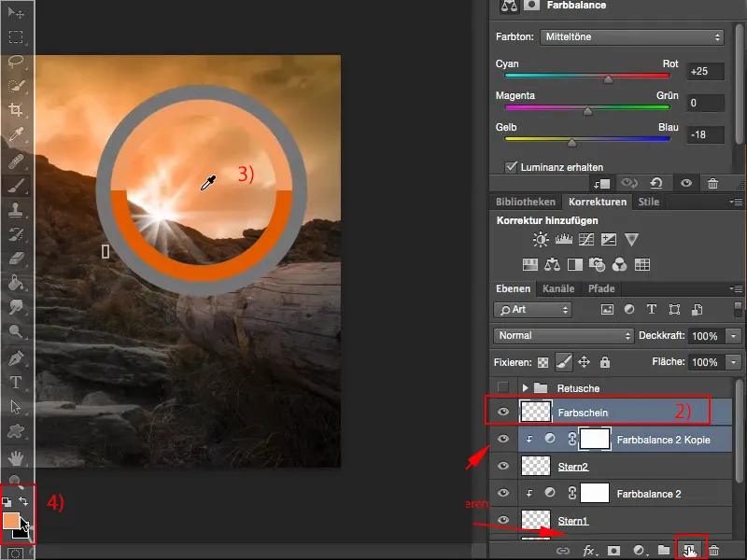This screenshot has height=560, width=747.
Task: Switch to the Kanäle tab
Action: tap(559, 289)
